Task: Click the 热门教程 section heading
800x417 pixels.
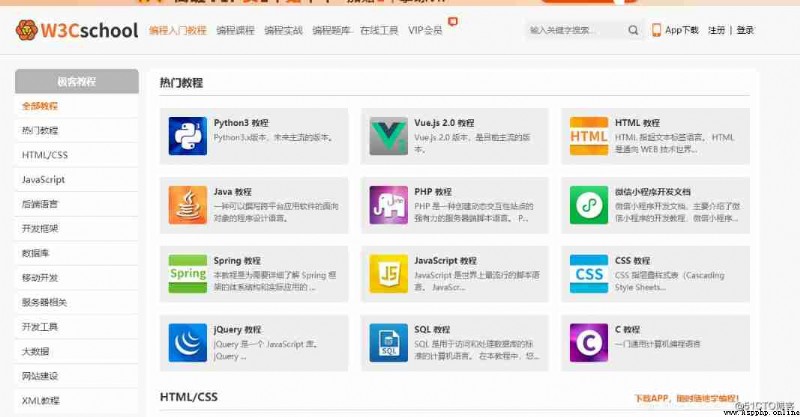Action: (182, 83)
